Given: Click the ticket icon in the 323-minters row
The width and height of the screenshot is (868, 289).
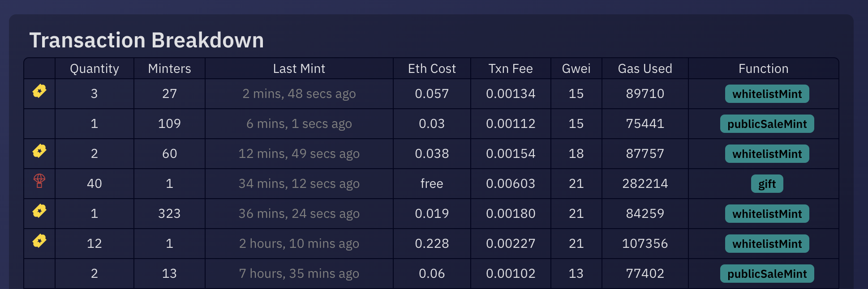Looking at the screenshot, I should pos(39,211).
